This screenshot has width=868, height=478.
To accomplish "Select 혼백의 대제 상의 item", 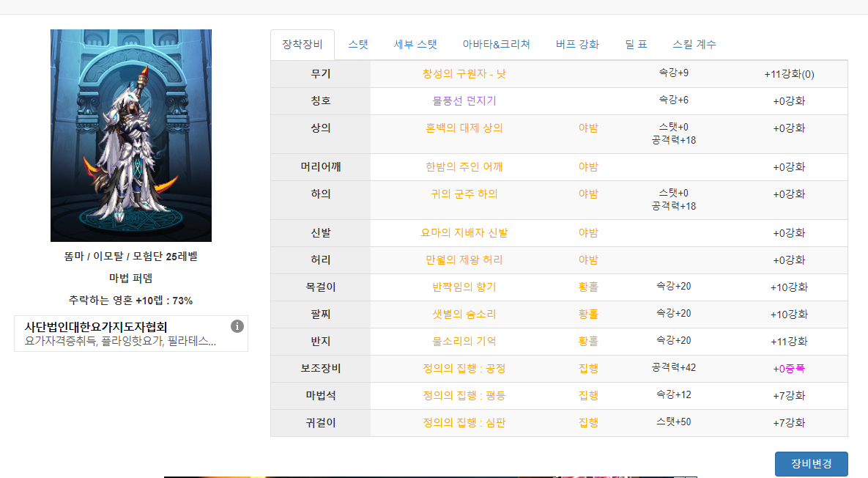I will pyautogui.click(x=464, y=128).
